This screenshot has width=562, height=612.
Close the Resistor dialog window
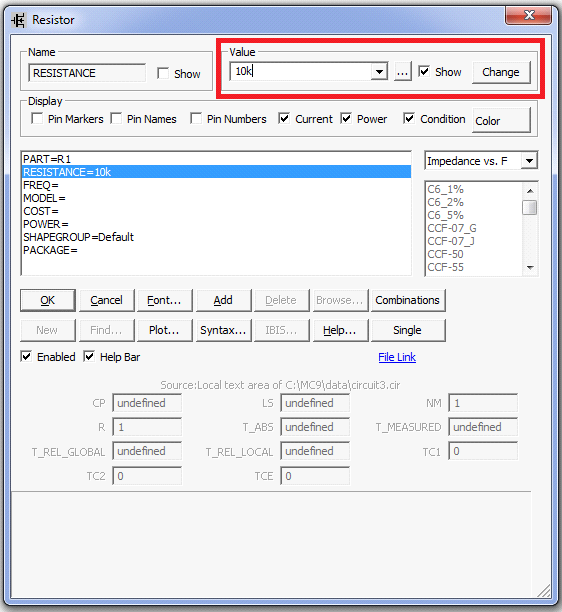528,15
